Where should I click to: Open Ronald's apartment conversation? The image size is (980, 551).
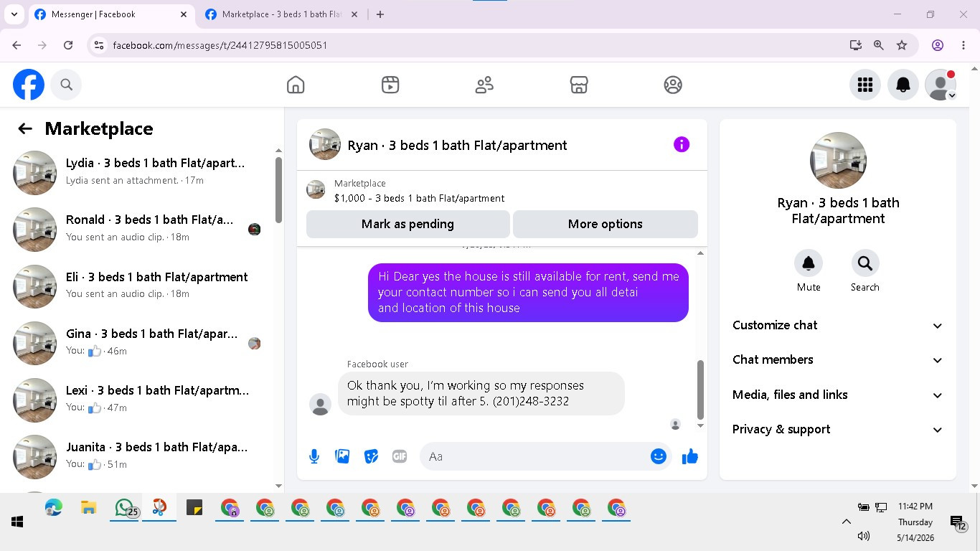(x=137, y=229)
